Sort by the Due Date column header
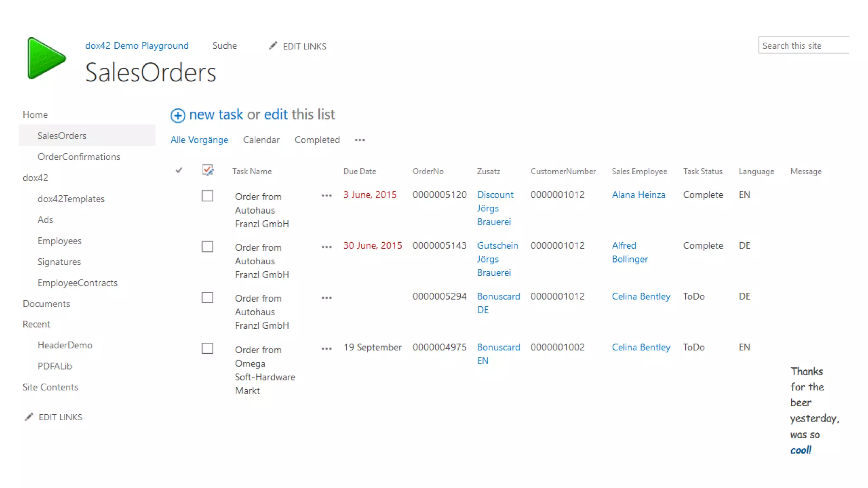Image resolution: width=868 pixels, height=488 pixels. (359, 171)
